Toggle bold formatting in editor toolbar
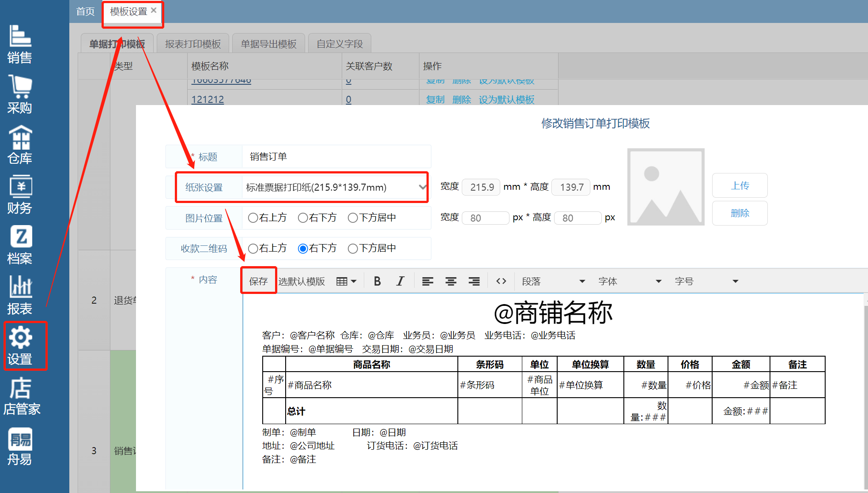This screenshot has width=868, height=493. click(377, 281)
